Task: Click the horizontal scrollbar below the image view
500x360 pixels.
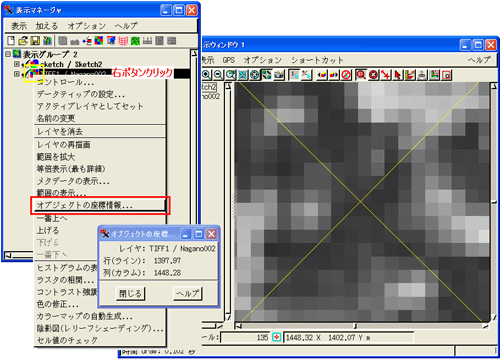Action: pyautogui.click(x=362, y=326)
